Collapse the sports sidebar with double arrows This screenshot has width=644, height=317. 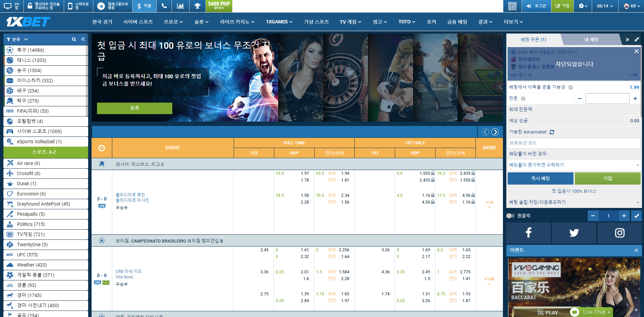point(83,39)
